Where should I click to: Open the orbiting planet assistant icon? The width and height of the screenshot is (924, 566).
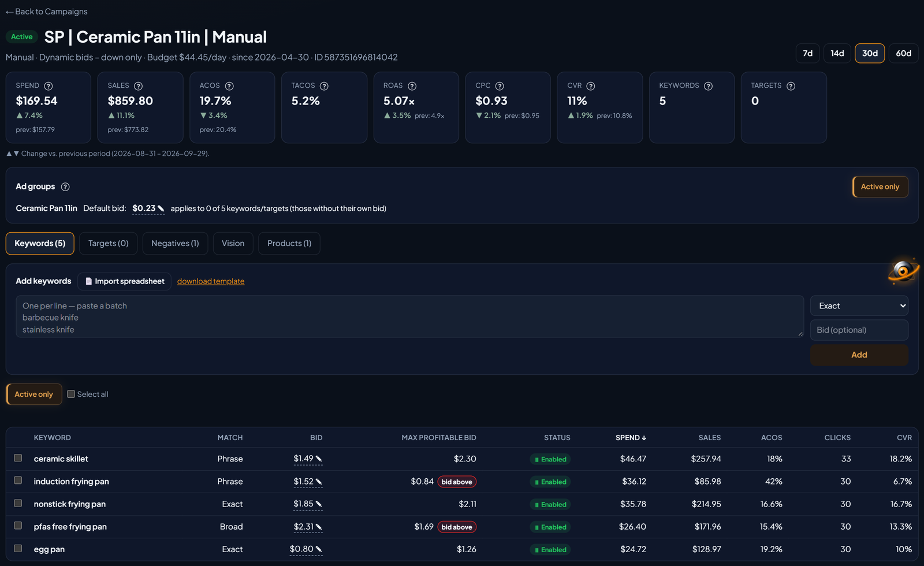(903, 270)
